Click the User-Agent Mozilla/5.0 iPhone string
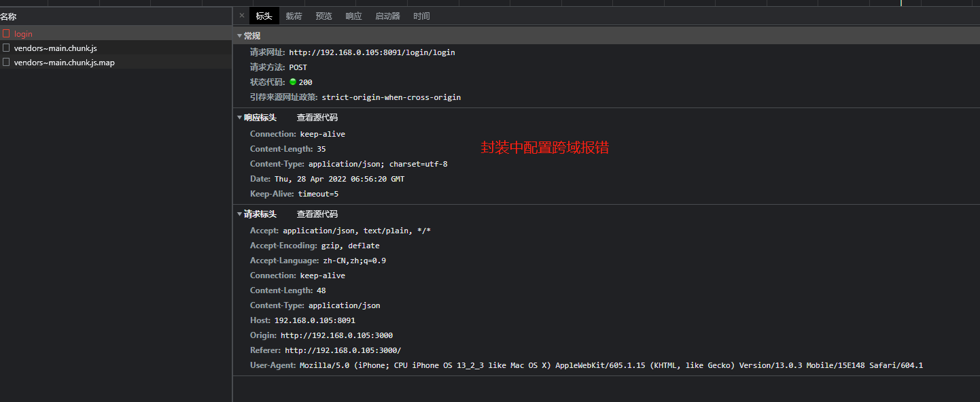Viewport: 980px width, 402px height. (x=611, y=365)
